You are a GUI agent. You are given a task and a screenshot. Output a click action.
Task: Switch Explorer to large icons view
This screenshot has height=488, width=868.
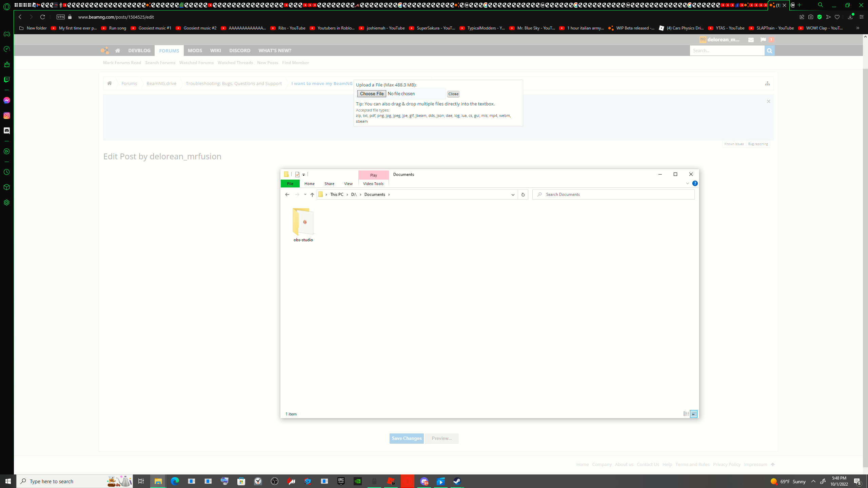coord(694,414)
